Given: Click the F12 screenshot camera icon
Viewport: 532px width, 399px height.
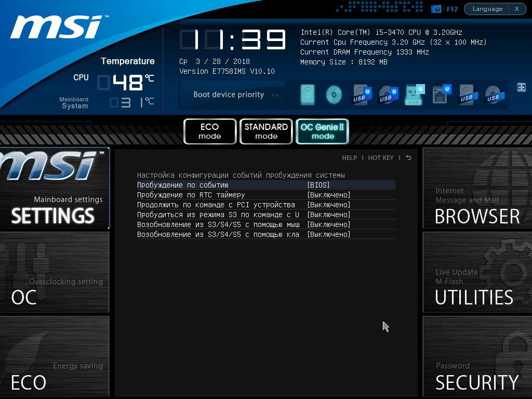Looking at the screenshot, I should [436, 9].
